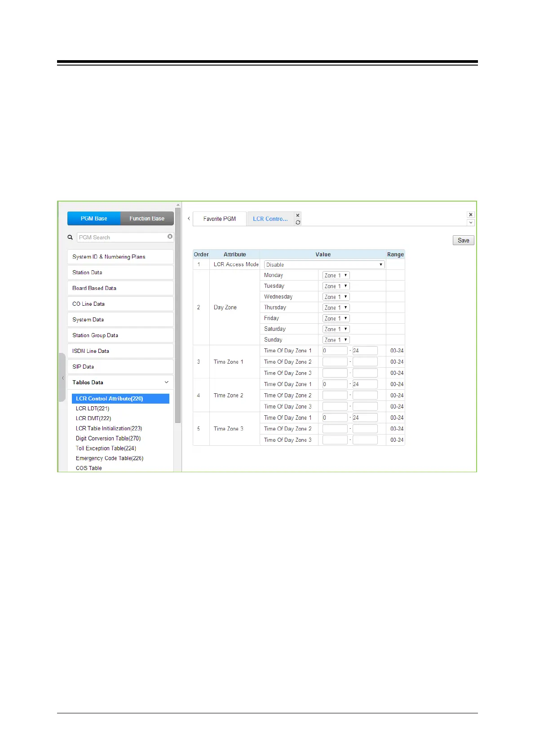The height and width of the screenshot is (756, 535).
Task: Select the LCR Contro... tab
Action: click(x=270, y=219)
